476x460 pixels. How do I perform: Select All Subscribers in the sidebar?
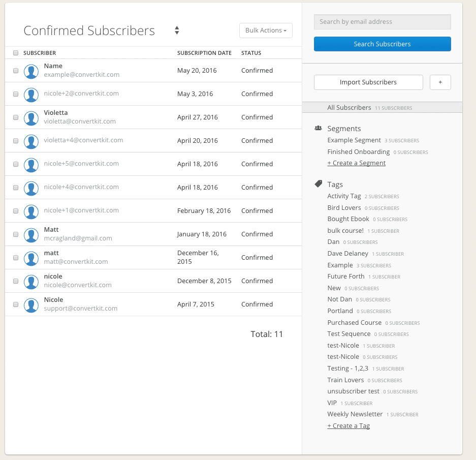tap(382, 108)
